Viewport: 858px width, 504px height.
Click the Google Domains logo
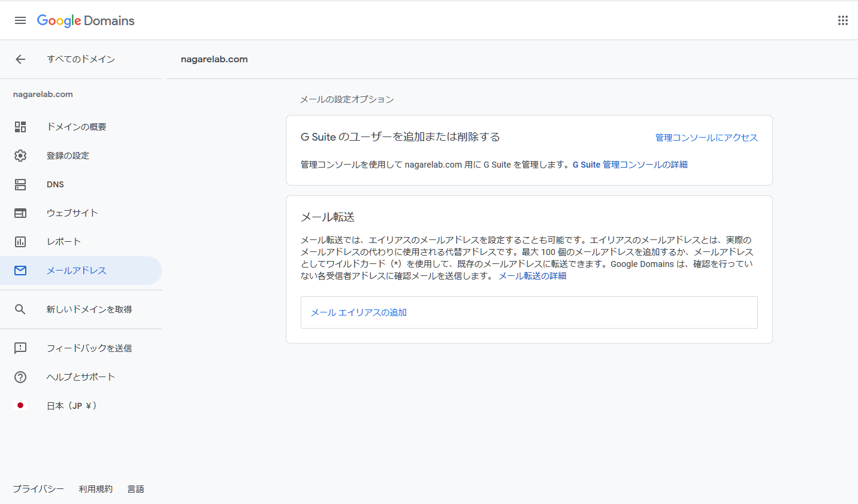click(86, 20)
